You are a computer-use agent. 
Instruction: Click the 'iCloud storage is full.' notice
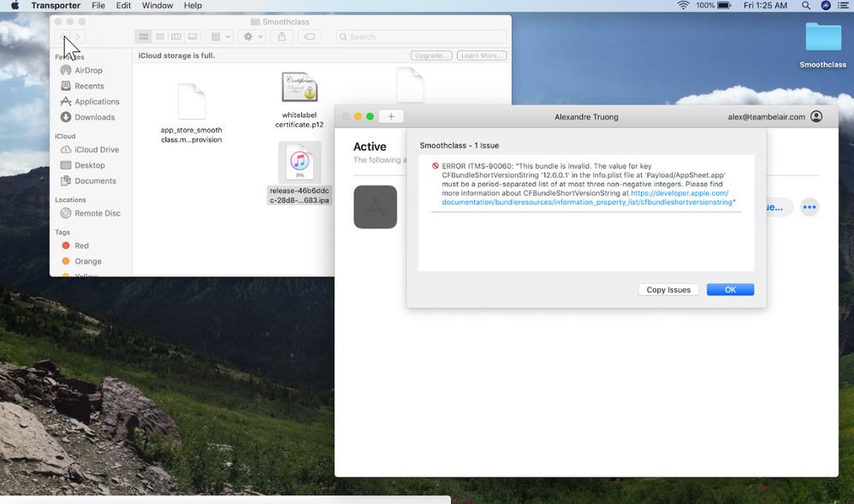176,56
